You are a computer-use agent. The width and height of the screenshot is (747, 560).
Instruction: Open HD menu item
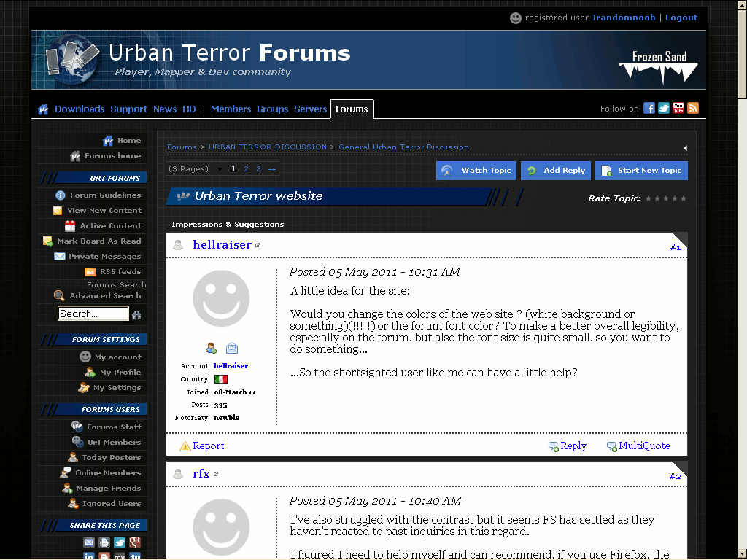[x=189, y=109]
